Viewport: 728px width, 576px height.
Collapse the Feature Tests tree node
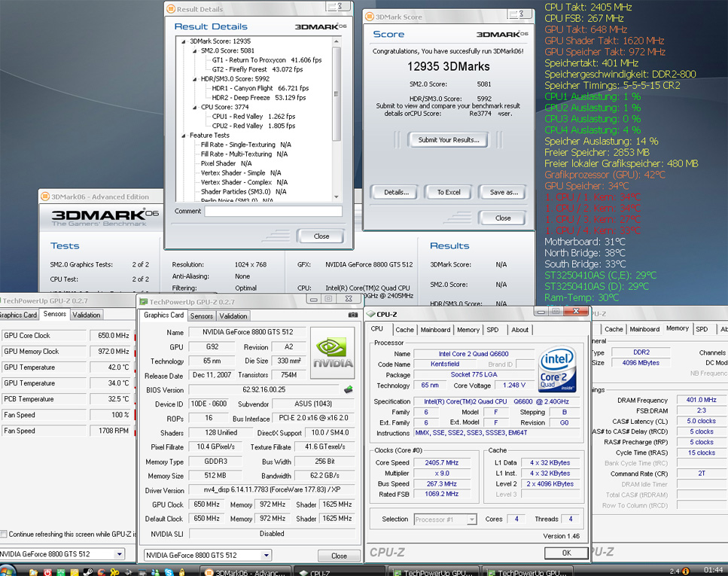pos(184,136)
